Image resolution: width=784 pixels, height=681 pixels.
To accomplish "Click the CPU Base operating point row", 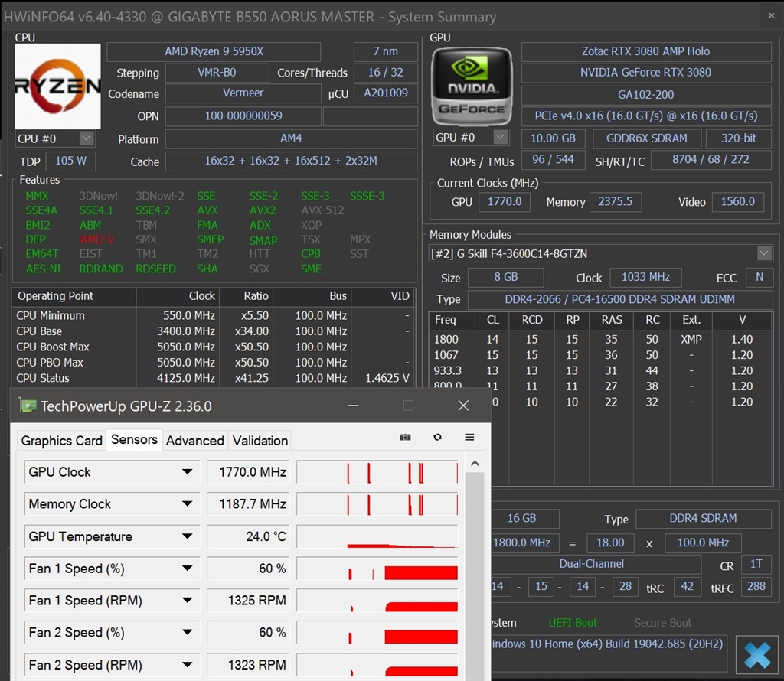I will (214, 331).
